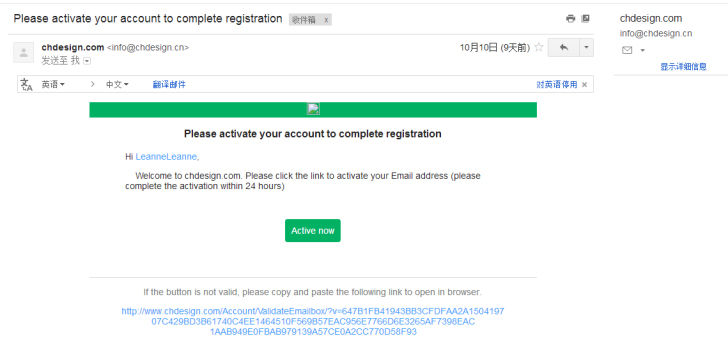Star this email from chdesign.com
The image size is (728, 360).
pyautogui.click(x=539, y=47)
